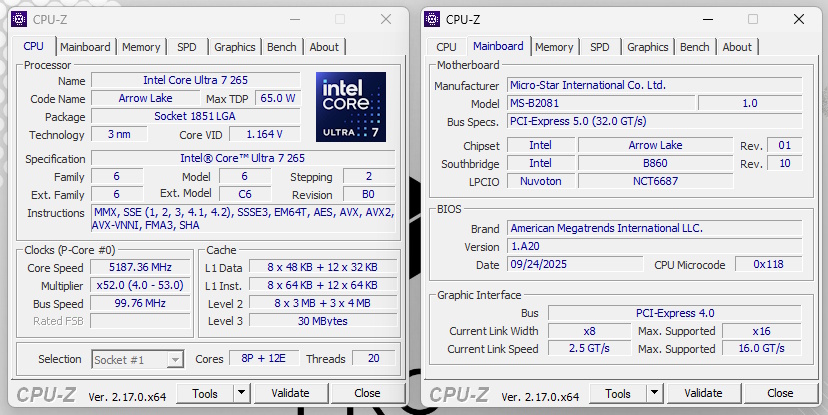
Task: Click Core VID value 1.164 V
Action: (265, 134)
